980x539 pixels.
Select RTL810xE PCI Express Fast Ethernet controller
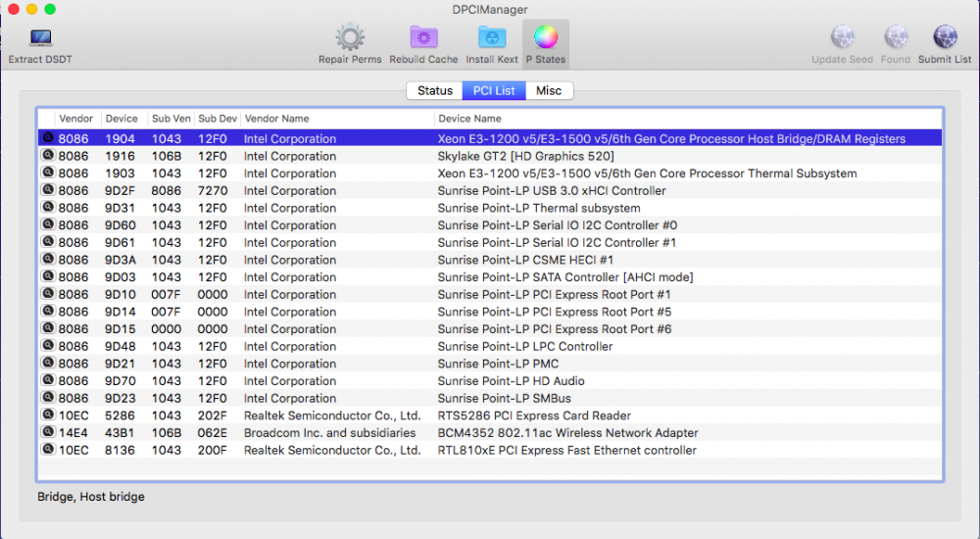click(566, 450)
